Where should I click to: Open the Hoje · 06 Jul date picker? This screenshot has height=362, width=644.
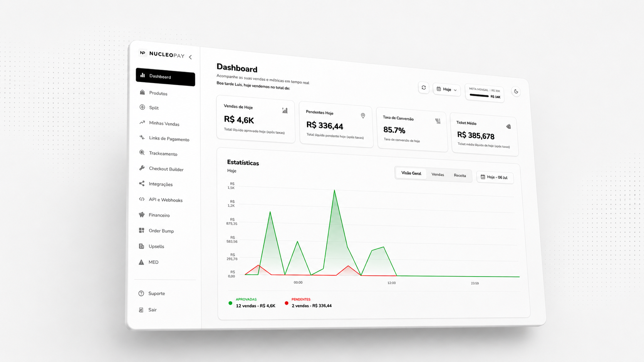495,177
